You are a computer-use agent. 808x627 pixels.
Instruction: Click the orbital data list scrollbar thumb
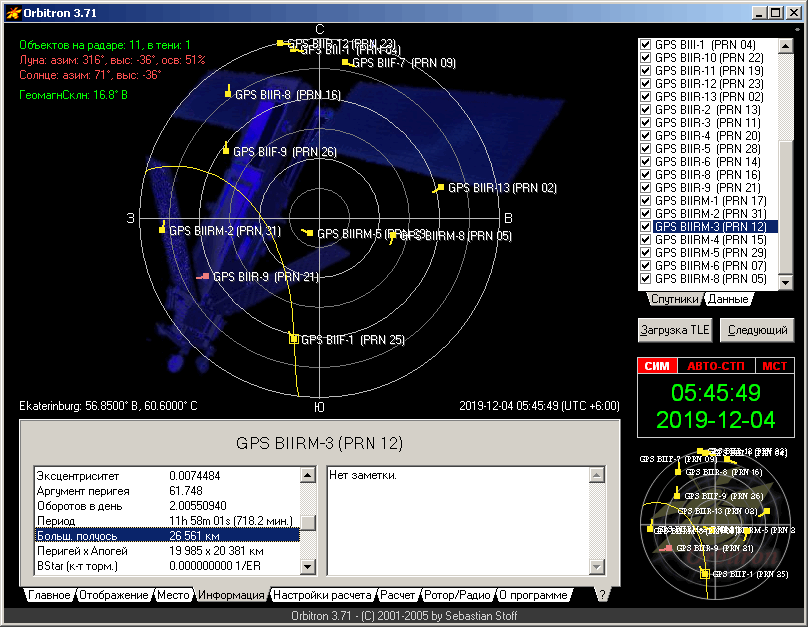[x=308, y=522]
